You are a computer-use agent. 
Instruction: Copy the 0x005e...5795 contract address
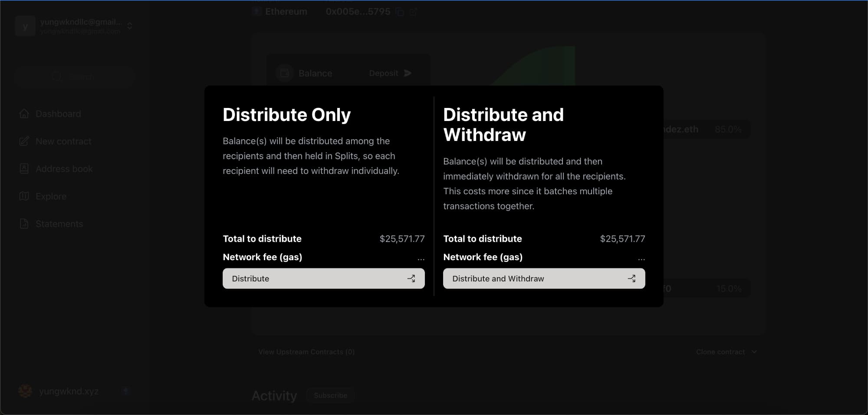point(400,12)
